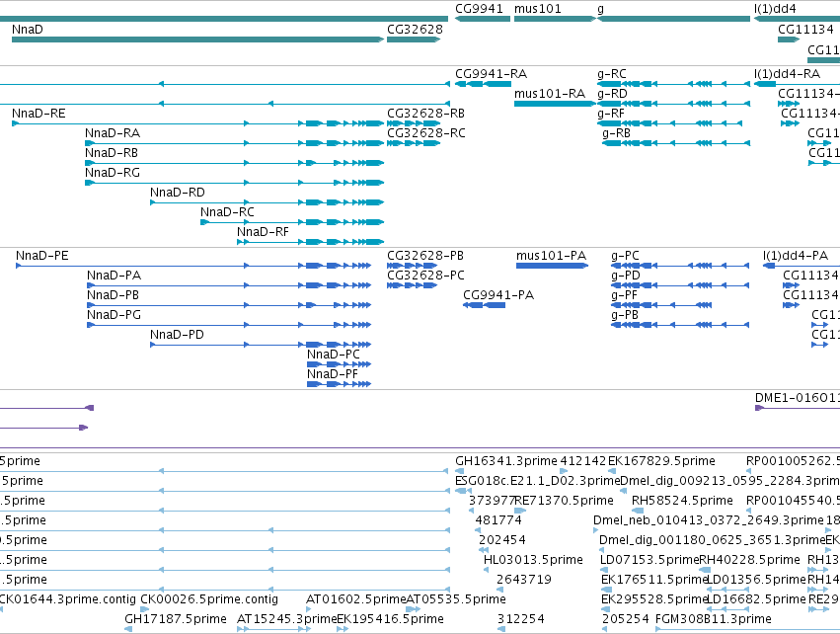The height and width of the screenshot is (634, 840).
Task: Click the CG9941 gene label
Action: click(x=480, y=9)
